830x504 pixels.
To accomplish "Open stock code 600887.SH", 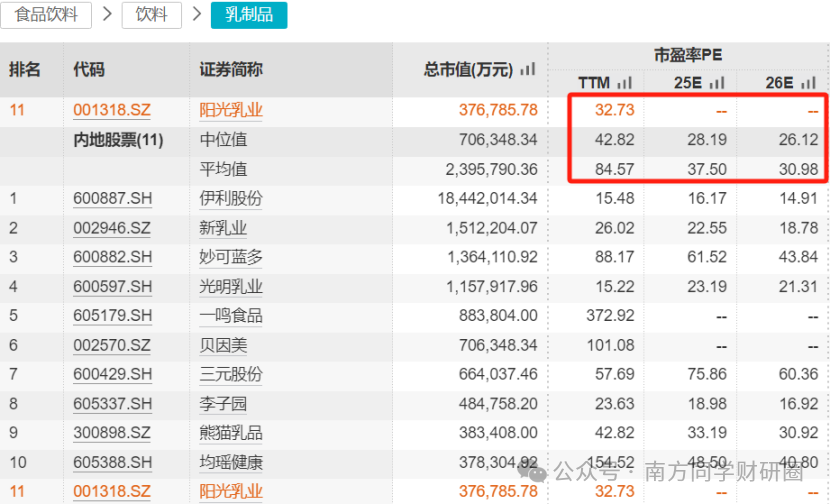I will (112, 199).
